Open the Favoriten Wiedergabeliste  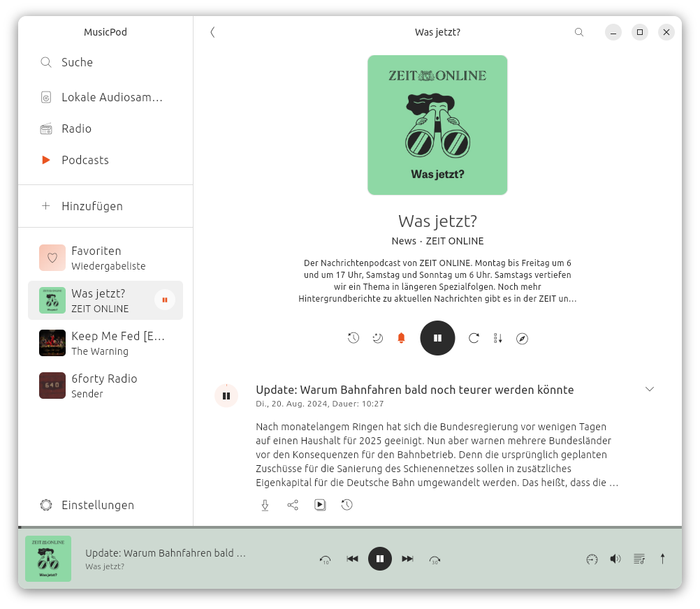point(105,258)
